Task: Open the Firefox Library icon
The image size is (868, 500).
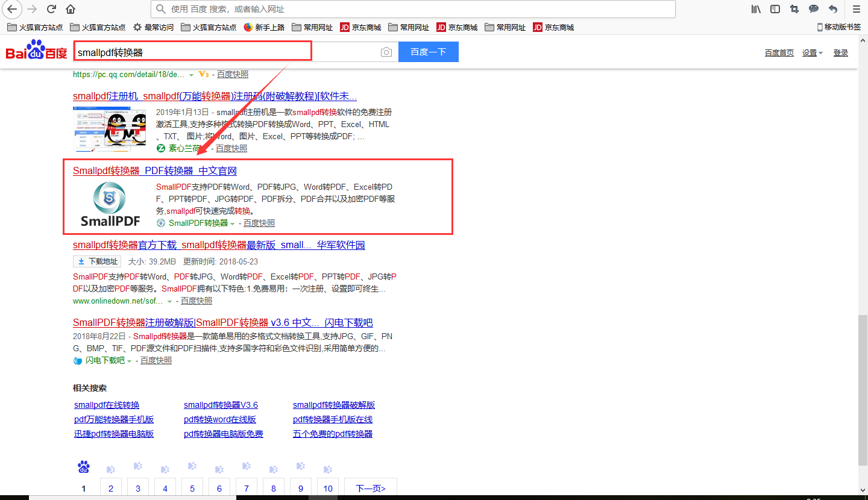Action: click(x=756, y=9)
